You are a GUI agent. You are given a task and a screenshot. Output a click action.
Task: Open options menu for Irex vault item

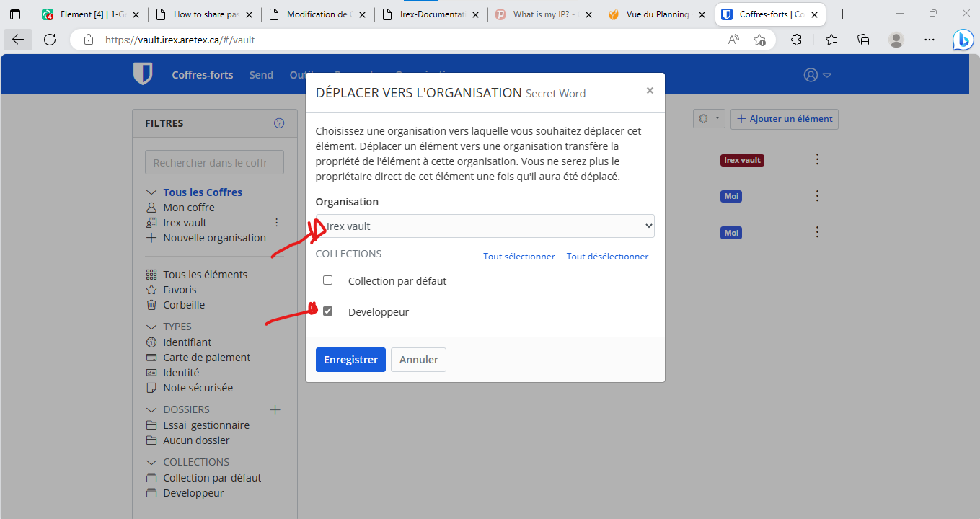coord(817,159)
